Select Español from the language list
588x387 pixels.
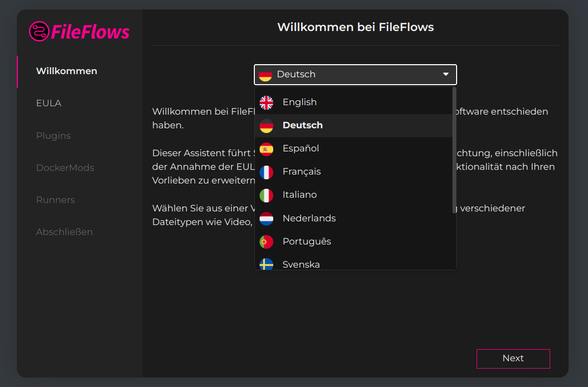(x=354, y=149)
